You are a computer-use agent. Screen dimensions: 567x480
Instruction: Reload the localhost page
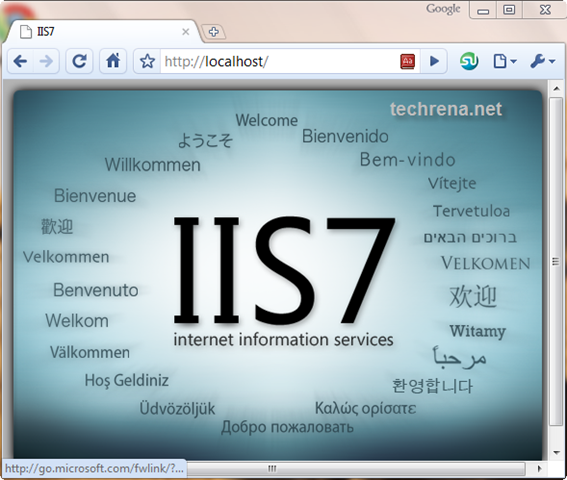pyautogui.click(x=79, y=61)
